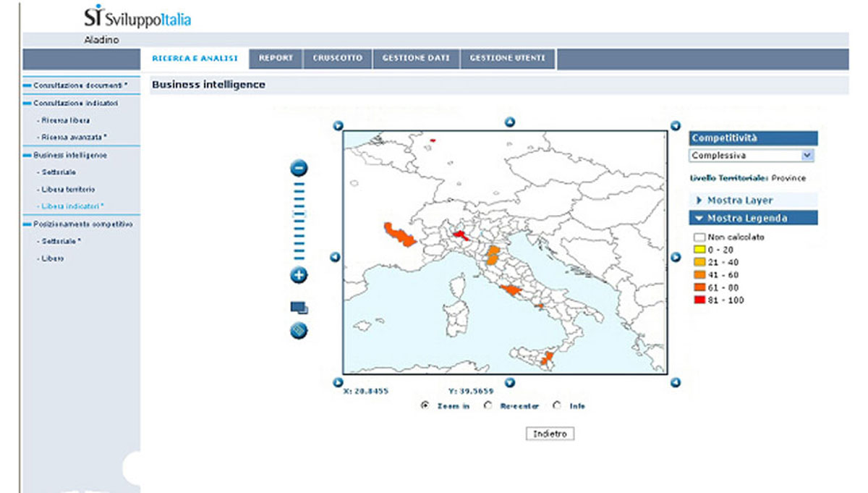Click the overlapping rectangles icon beside map

point(299,308)
